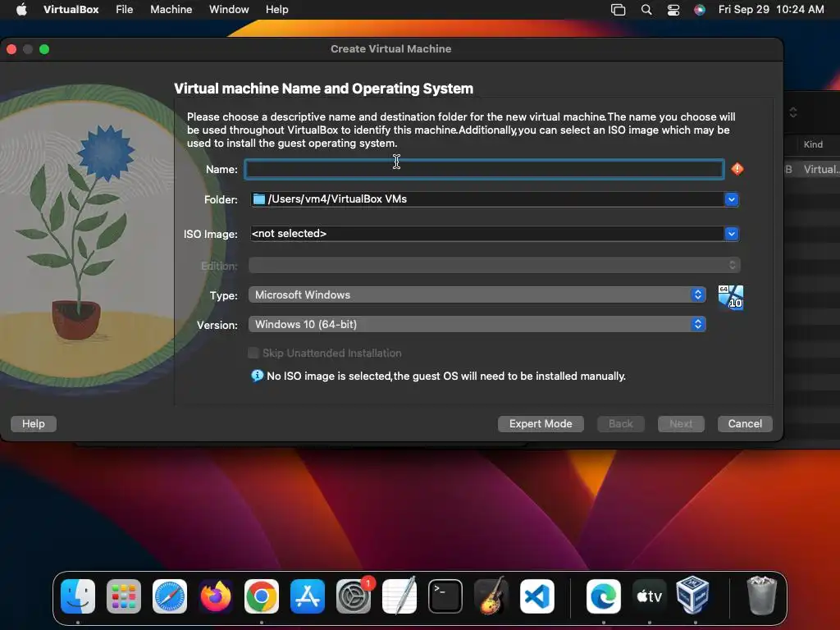Click the VirtualBox icon in dock
The height and width of the screenshot is (630, 840).
(x=692, y=596)
